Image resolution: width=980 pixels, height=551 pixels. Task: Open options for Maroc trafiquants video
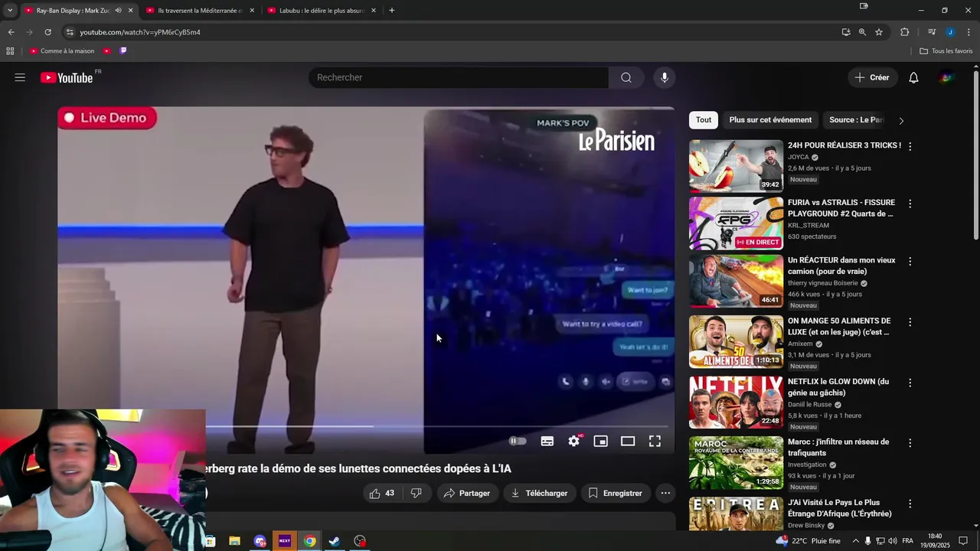click(x=910, y=443)
